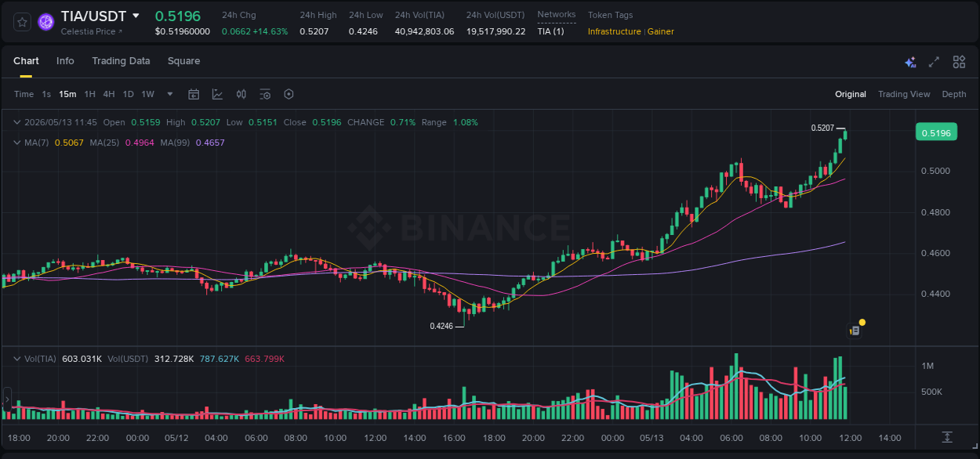Open the chart display settings icon
This screenshot has width=980, height=459.
[x=265, y=94]
